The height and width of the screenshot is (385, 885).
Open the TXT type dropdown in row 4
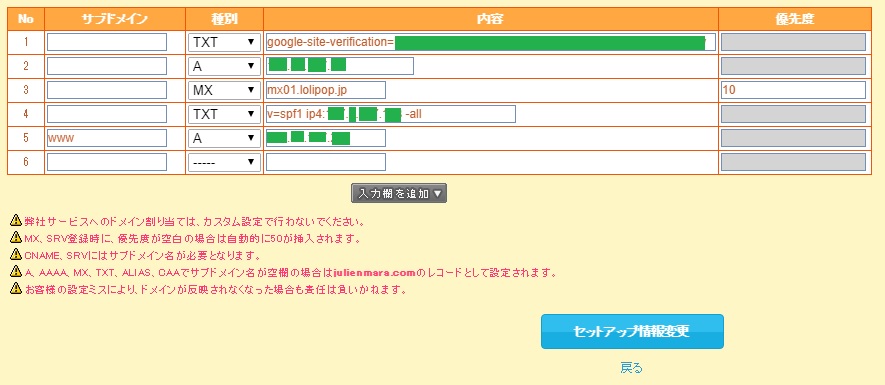[x=224, y=114]
